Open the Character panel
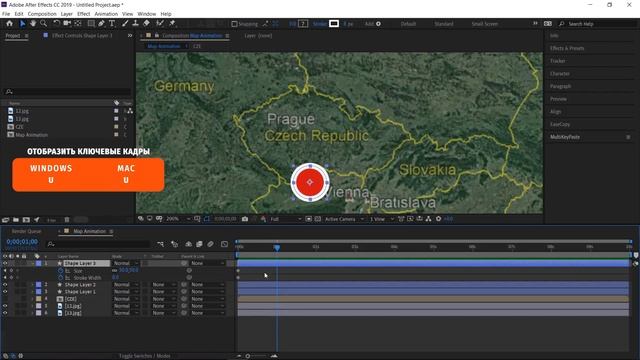The height and width of the screenshot is (360, 640). click(x=560, y=73)
